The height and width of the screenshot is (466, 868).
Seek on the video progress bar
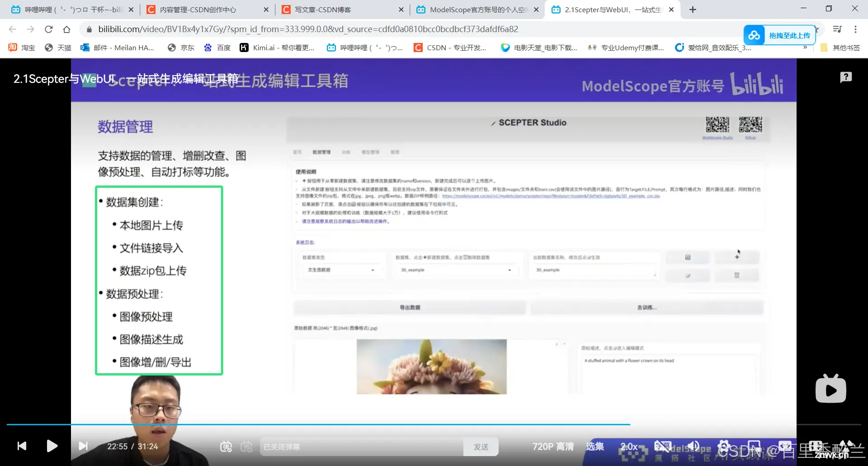click(x=434, y=424)
